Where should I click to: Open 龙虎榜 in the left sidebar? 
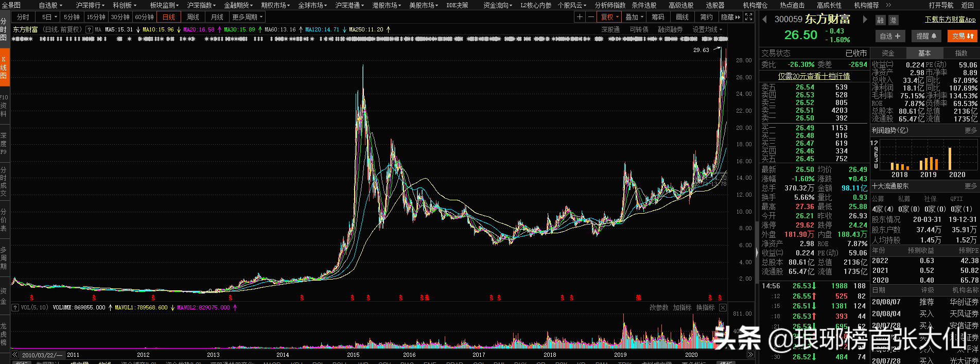pos(4,334)
